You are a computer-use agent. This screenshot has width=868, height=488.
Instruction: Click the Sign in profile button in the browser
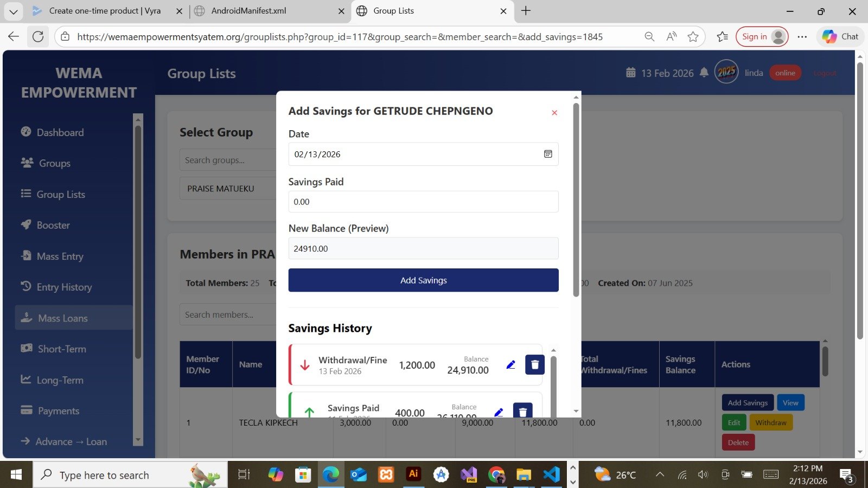[x=761, y=36]
